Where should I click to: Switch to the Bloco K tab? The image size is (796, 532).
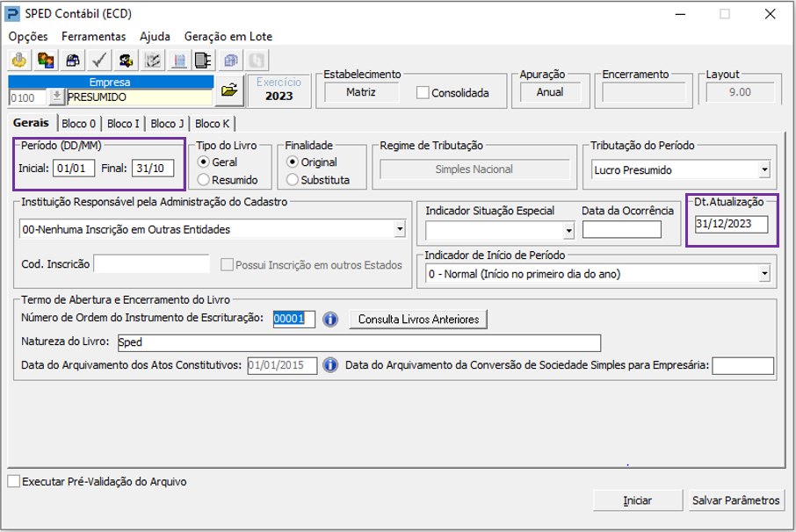[x=213, y=124]
